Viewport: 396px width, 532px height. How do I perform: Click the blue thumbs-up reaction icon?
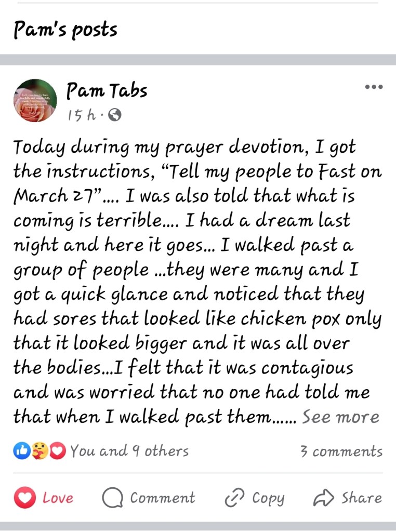21,451
